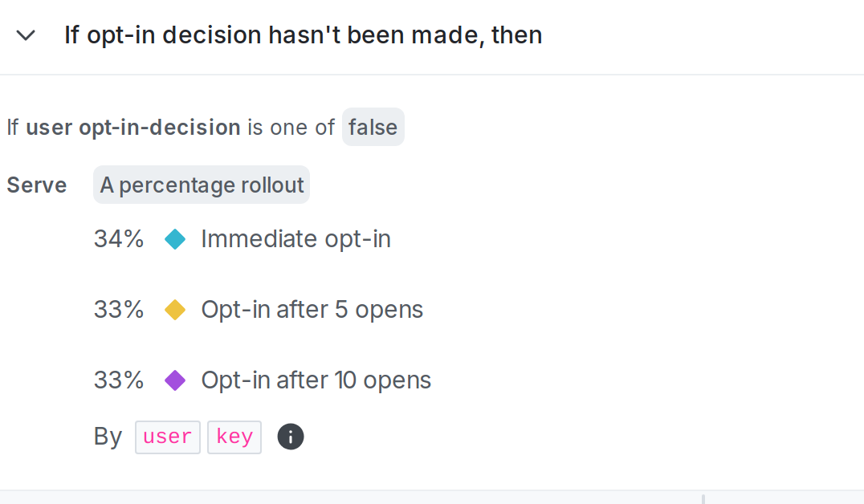Click the user opt-in-decision attribute label
Viewport: 864px width, 504px height.
(x=132, y=127)
